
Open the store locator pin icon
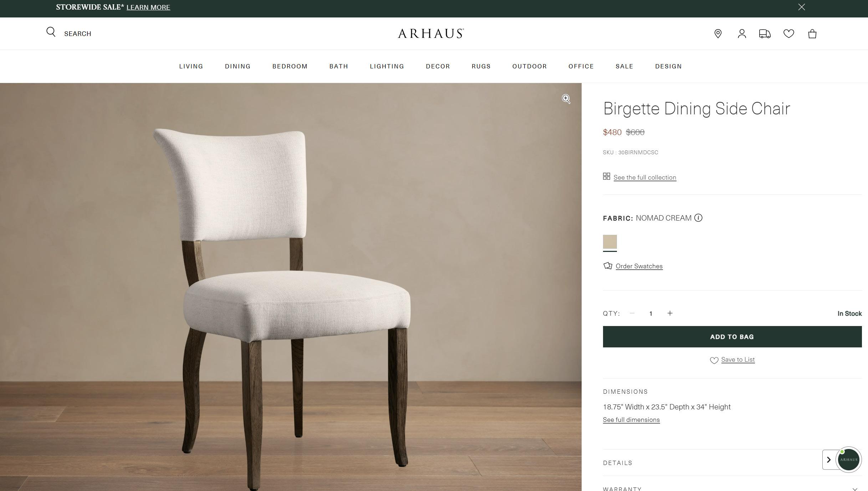tap(718, 34)
